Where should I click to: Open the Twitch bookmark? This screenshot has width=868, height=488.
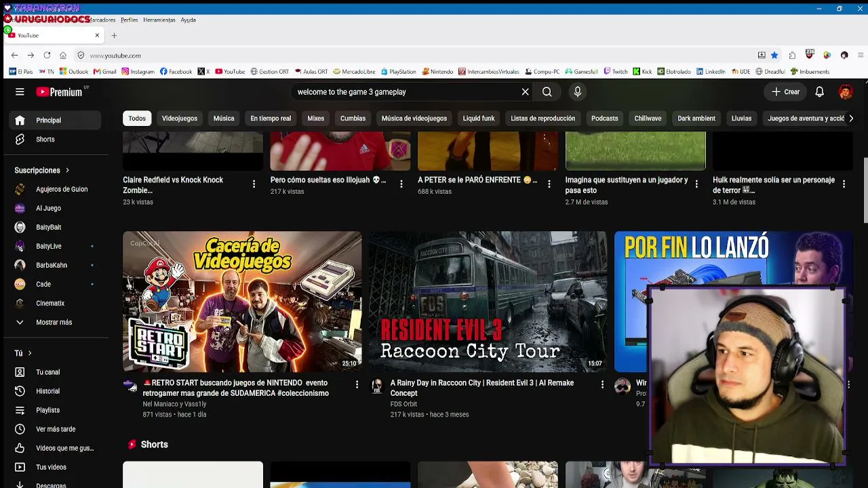[x=616, y=71]
